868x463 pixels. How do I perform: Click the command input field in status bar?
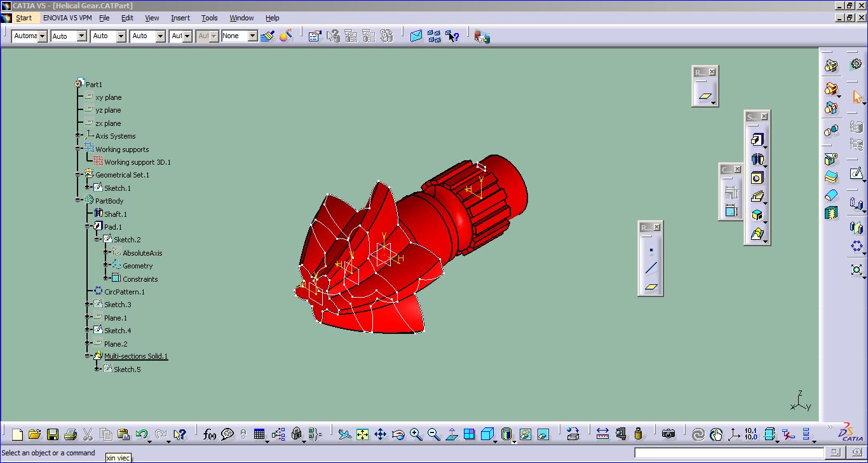(728, 453)
